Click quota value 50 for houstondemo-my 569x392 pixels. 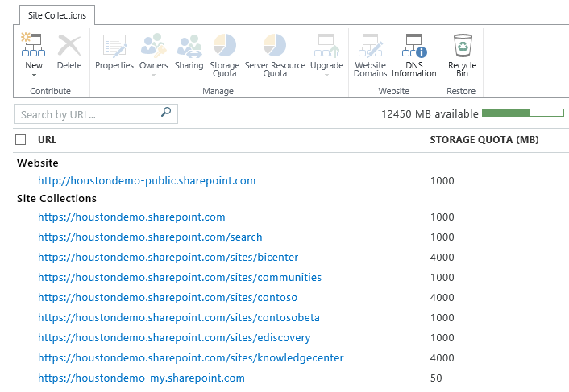coord(436,378)
